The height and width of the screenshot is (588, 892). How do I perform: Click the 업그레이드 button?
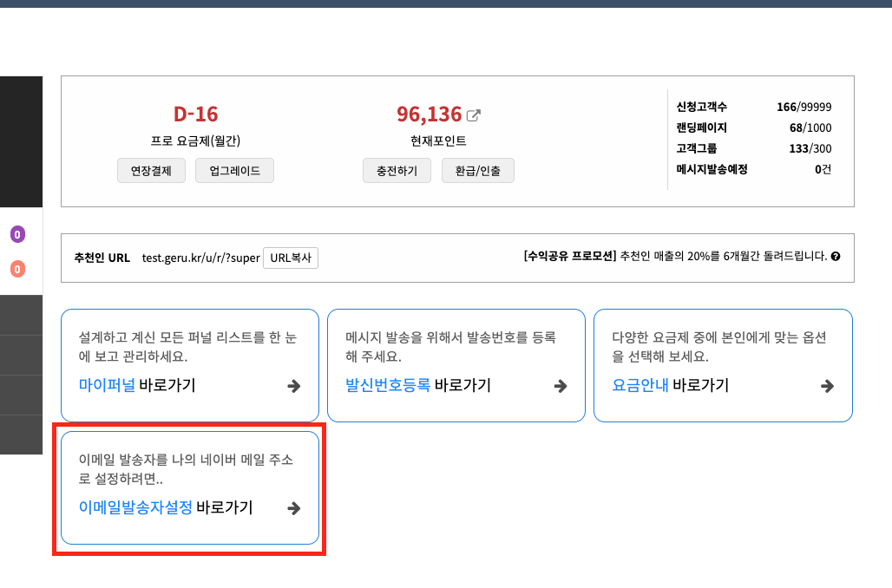[x=234, y=171]
